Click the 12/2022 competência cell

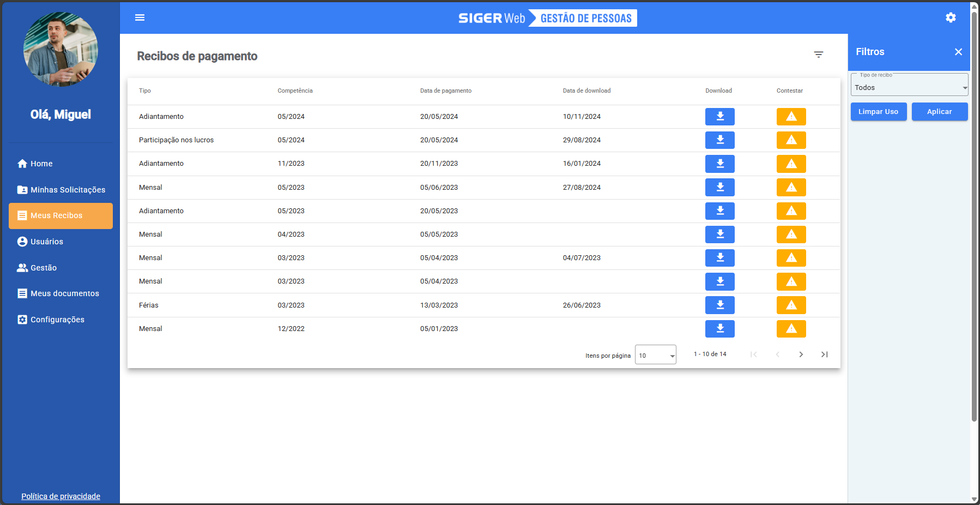[291, 329]
